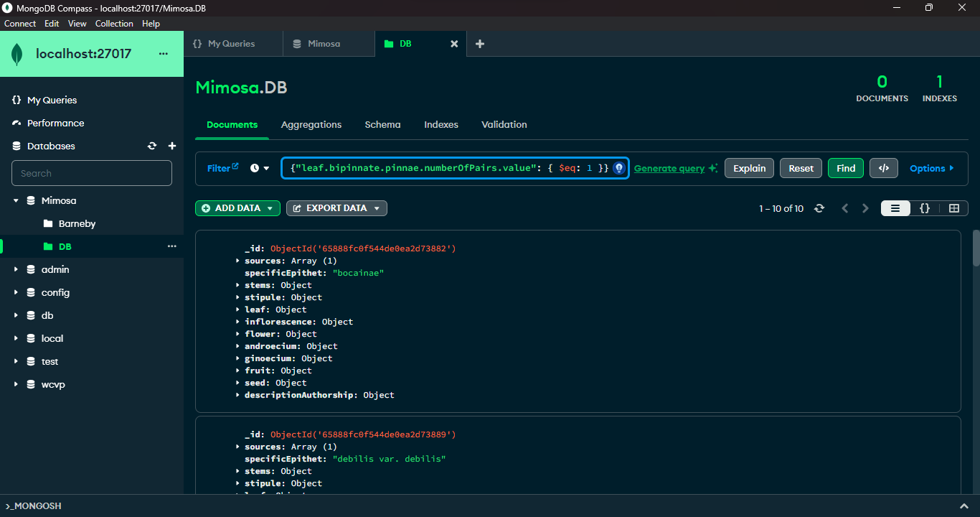Click the "bocainae" specificEpithet value
980x517 pixels.
click(x=358, y=273)
